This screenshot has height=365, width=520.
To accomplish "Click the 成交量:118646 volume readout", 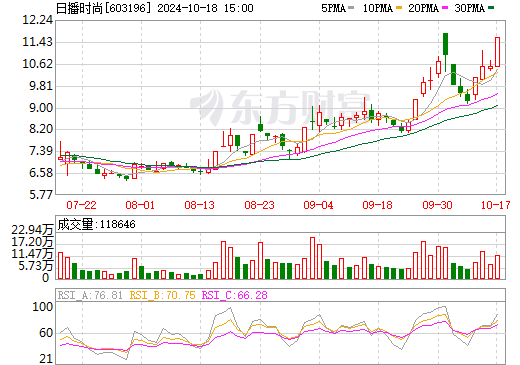I will (x=96, y=224).
